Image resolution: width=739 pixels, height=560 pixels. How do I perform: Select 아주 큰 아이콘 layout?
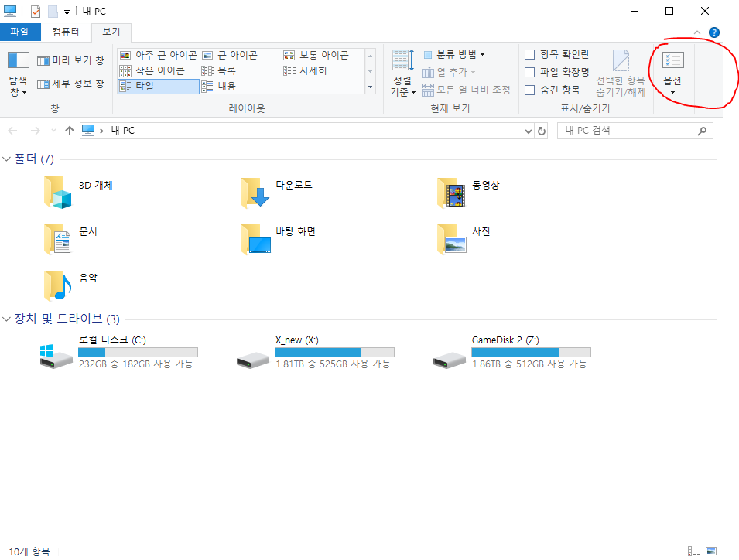pyautogui.click(x=159, y=55)
